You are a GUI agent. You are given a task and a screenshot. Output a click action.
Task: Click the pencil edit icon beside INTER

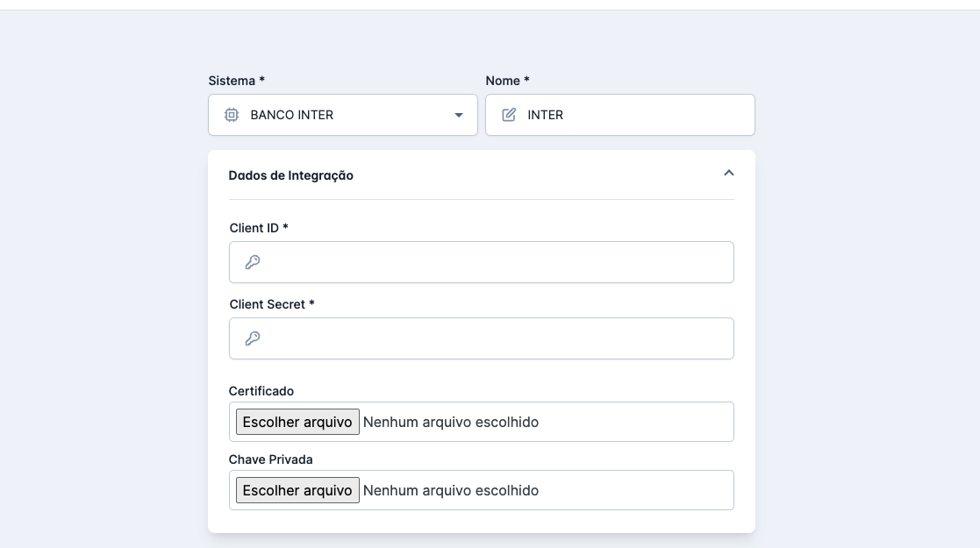509,115
